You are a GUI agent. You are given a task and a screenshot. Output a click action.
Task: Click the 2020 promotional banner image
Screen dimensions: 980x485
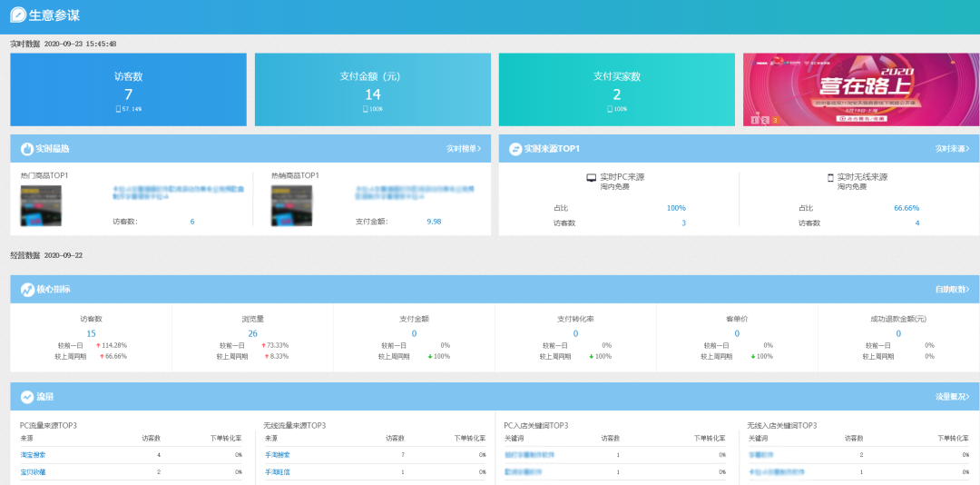pyautogui.click(x=860, y=86)
